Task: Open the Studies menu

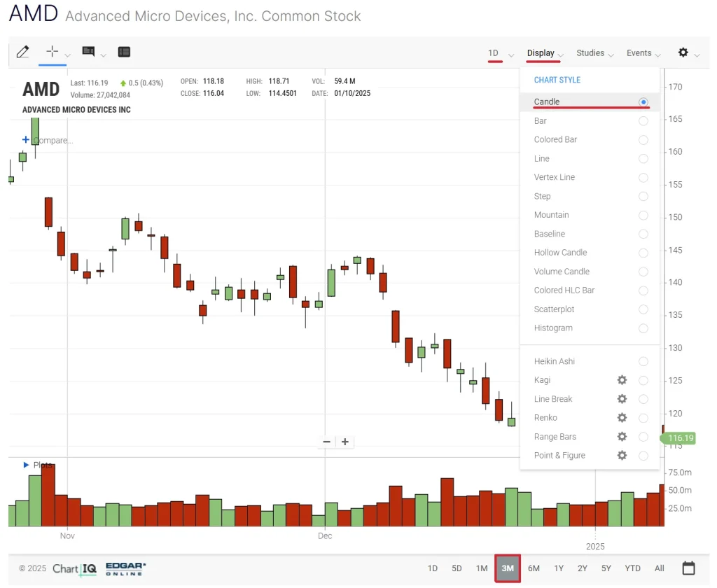Action: (x=594, y=53)
